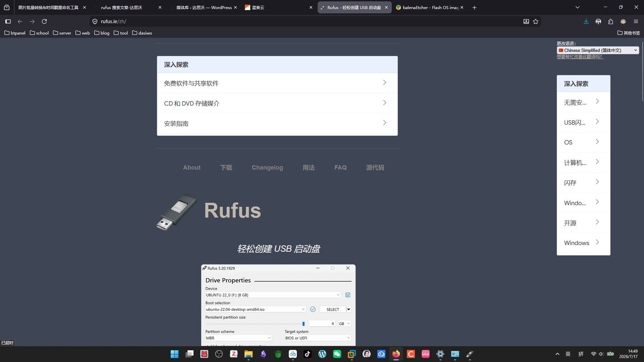Open site information shield icon in the address bar
644x362 pixels.
(x=95, y=21)
